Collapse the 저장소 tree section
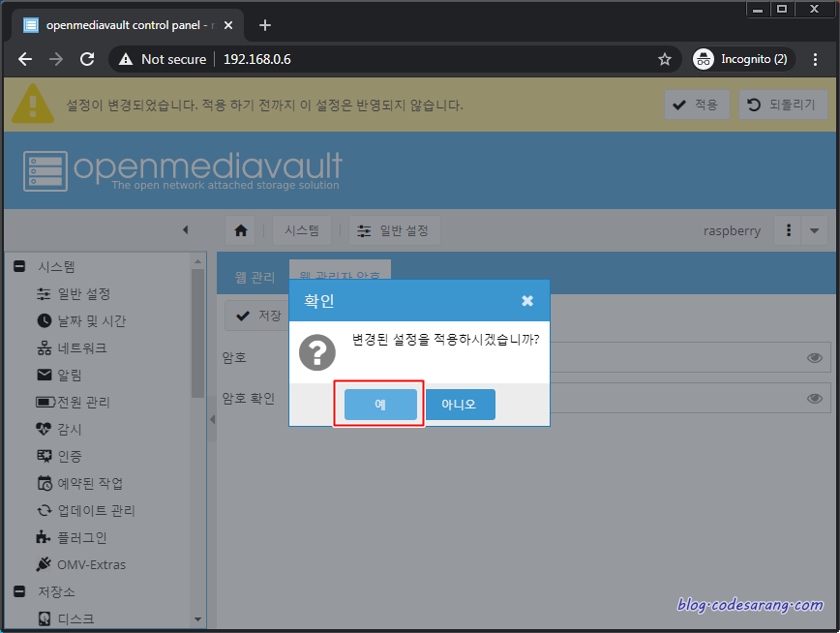This screenshot has height=633, width=840. point(19,591)
